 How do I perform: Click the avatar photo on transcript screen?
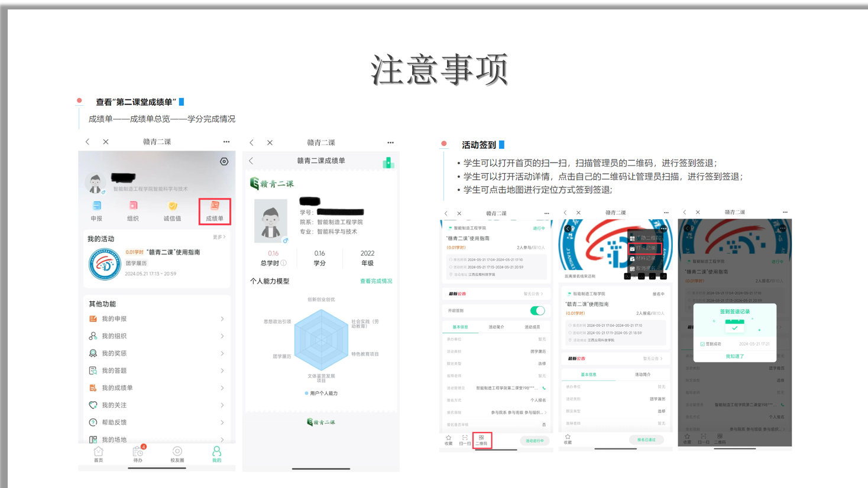pos(271,220)
